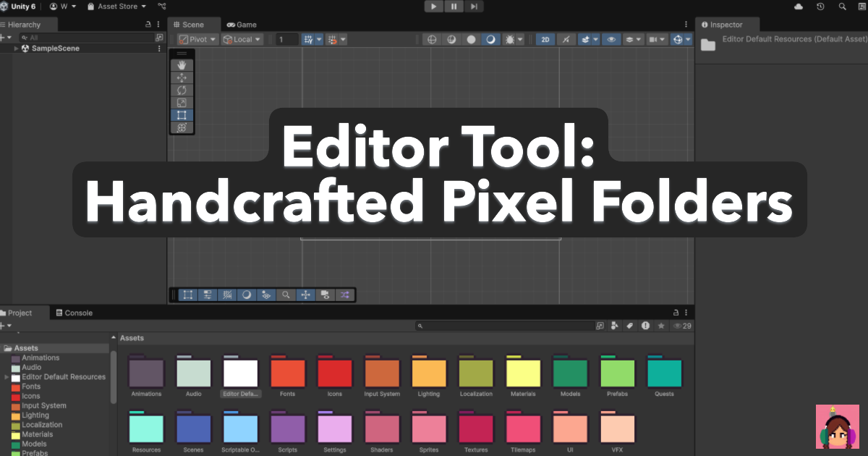Viewport: 868px width, 456px height.
Task: Open the Asset Store dropdown
Action: click(x=116, y=7)
